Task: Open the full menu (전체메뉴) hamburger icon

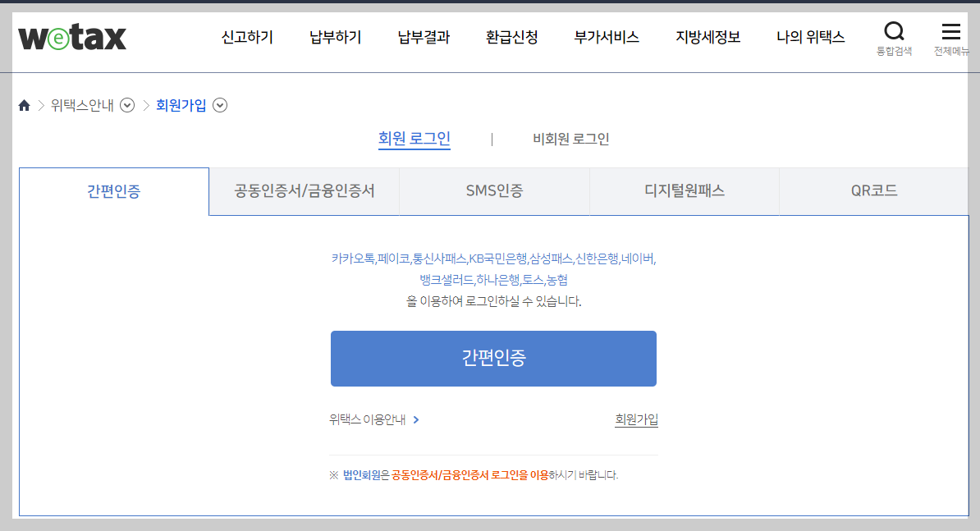Action: pos(950,31)
